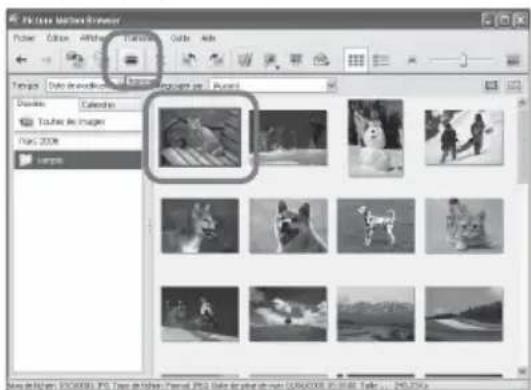Select the dark snowy forest thumbnail
Screen dimensions: 531x390
[288, 138]
